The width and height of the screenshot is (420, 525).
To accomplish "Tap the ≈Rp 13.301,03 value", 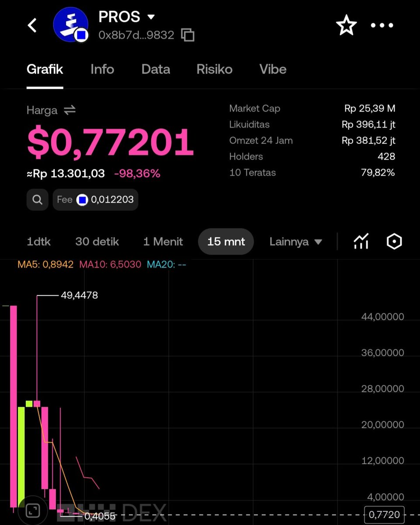I will pyautogui.click(x=66, y=174).
